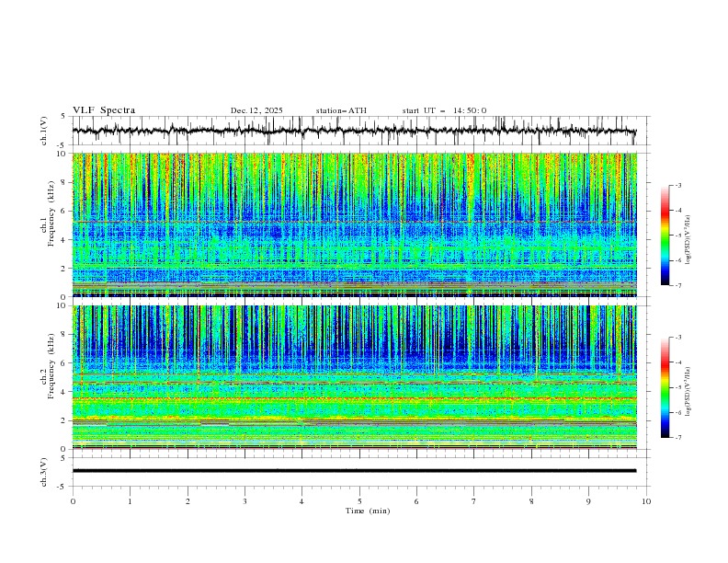Click the date "Dec. 12, 2025"

256,110
